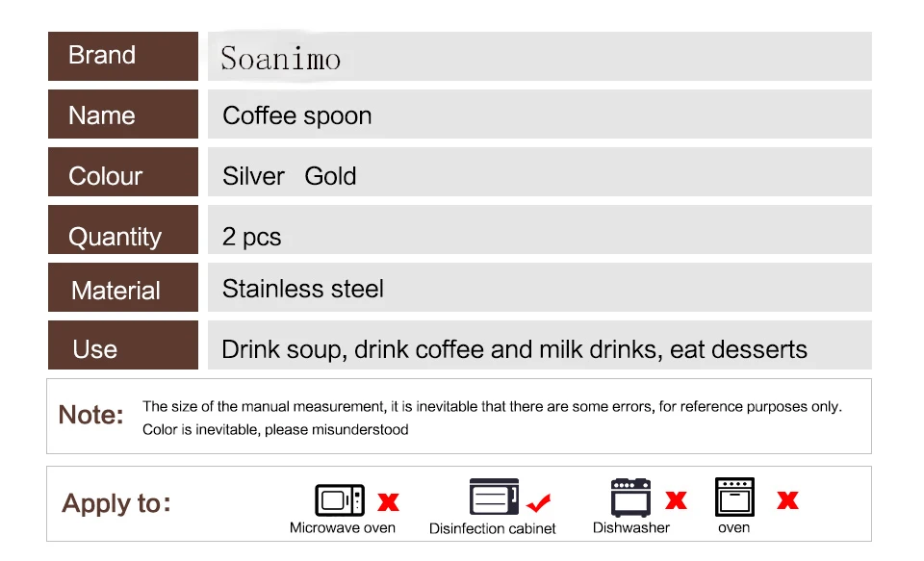The image size is (924, 561).
Task: Click the Apply to heading
Action: (x=116, y=504)
